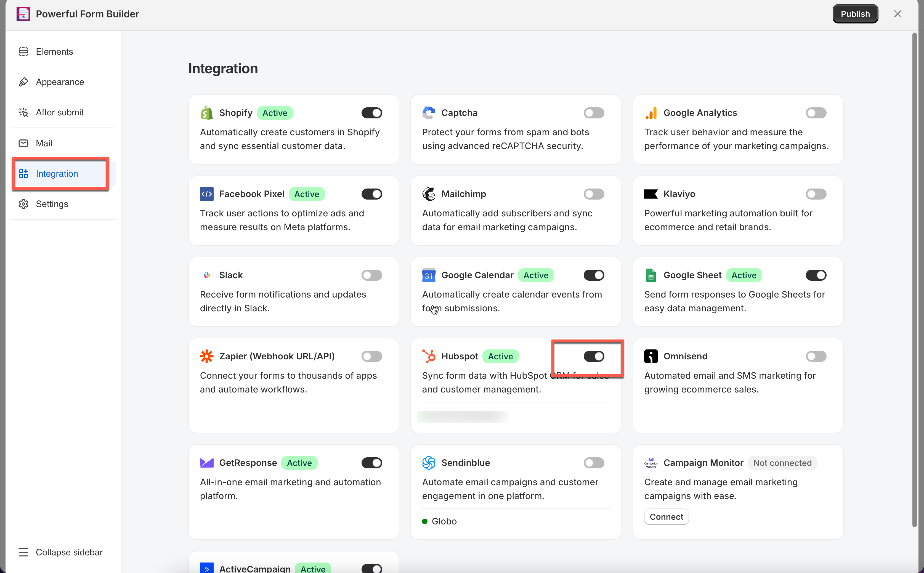Open the Settings menu item
924x573 pixels.
pos(52,204)
